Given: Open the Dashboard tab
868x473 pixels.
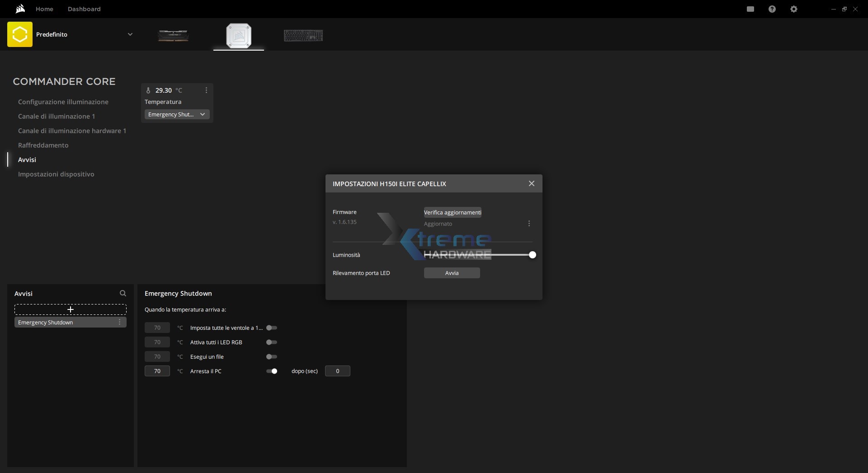Looking at the screenshot, I should [x=84, y=9].
